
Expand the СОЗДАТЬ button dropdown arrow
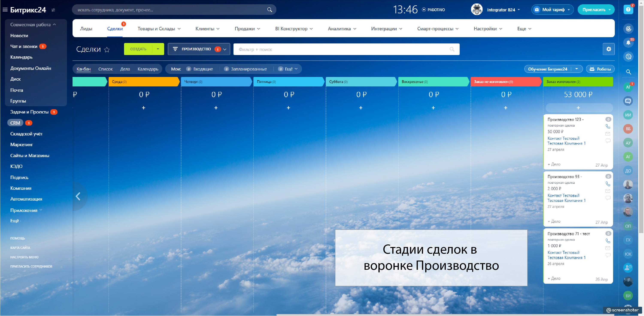point(158,49)
